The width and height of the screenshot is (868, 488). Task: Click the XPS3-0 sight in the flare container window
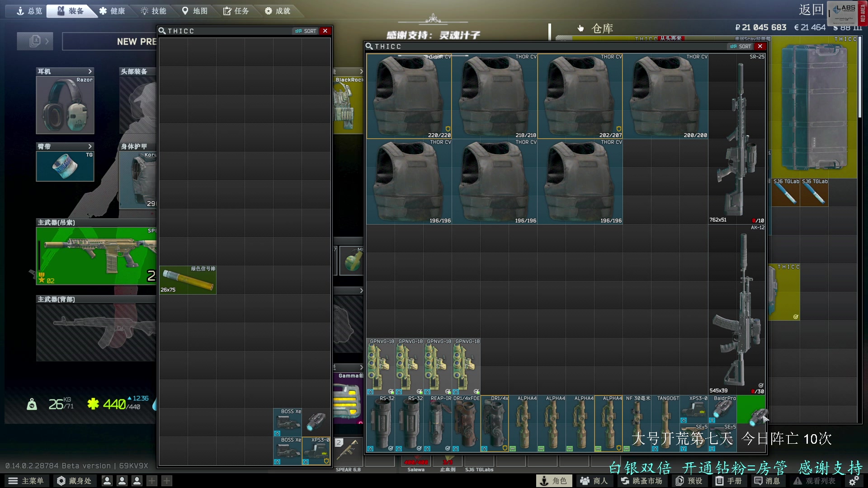click(316, 450)
